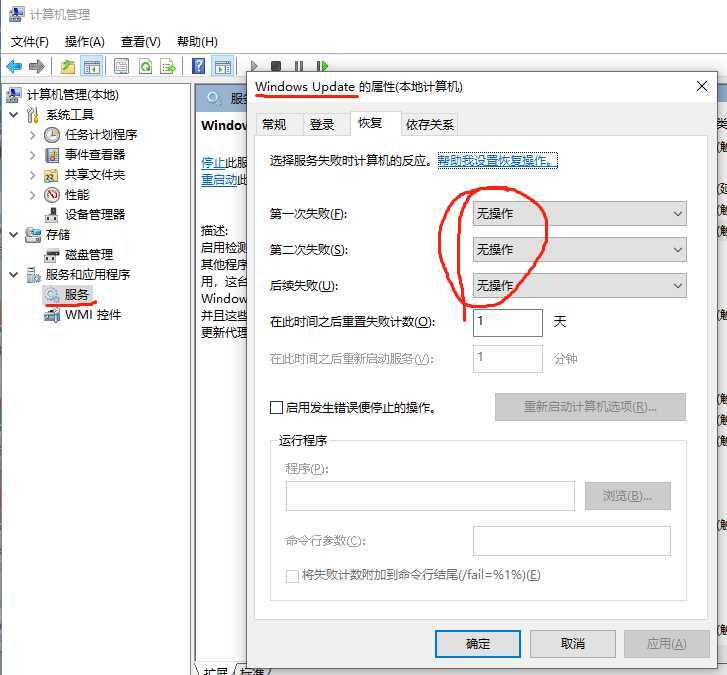
Task: Open the 查看(V) menu
Action: pyautogui.click(x=140, y=42)
